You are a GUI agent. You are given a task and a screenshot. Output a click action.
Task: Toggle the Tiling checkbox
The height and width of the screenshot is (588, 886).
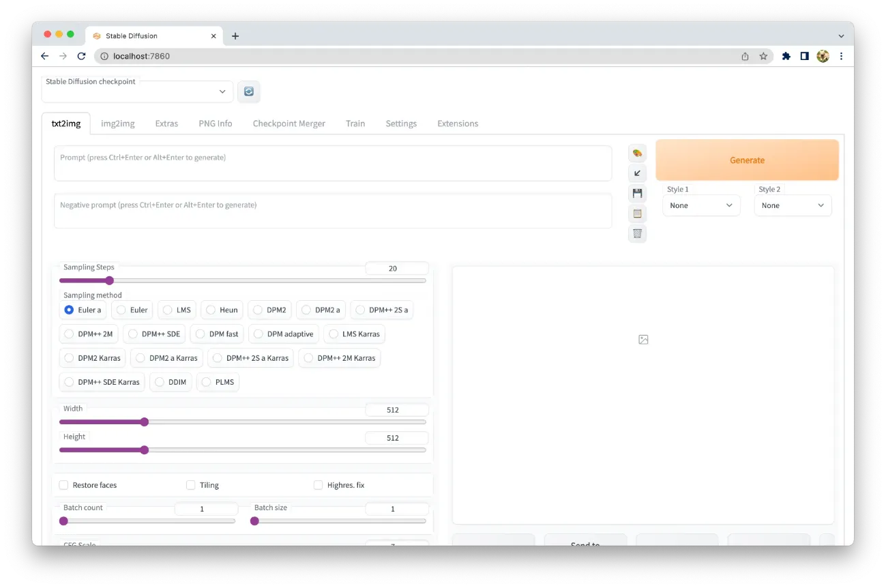tap(191, 485)
